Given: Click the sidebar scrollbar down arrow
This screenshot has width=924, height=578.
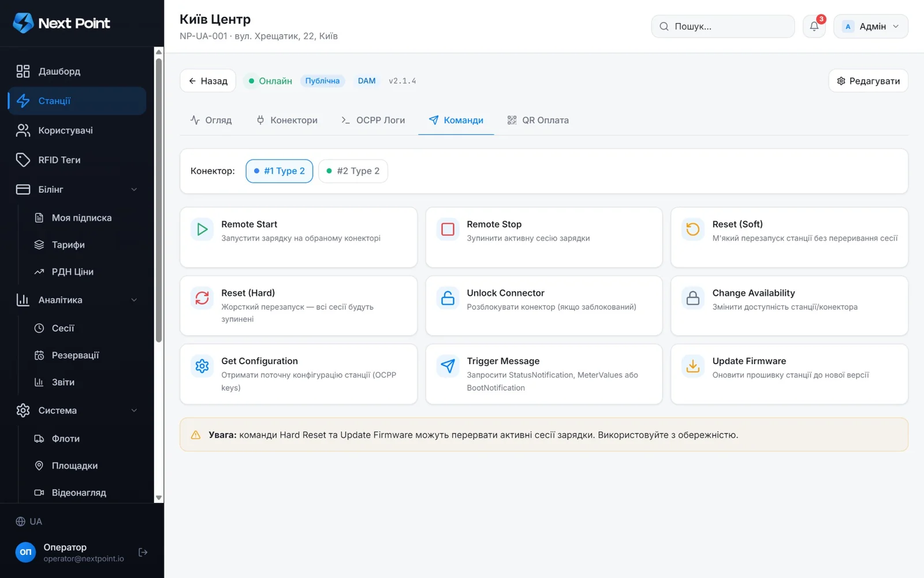Looking at the screenshot, I should pos(159,498).
